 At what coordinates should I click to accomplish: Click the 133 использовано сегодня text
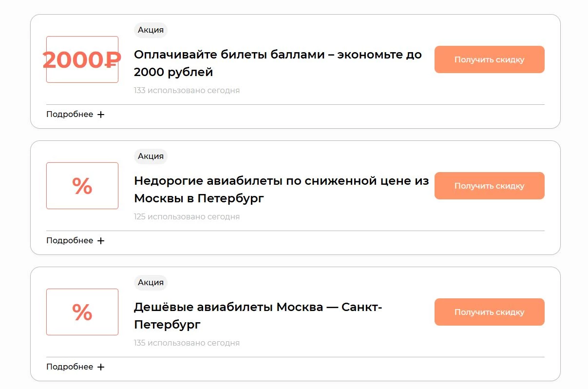pyautogui.click(x=187, y=91)
